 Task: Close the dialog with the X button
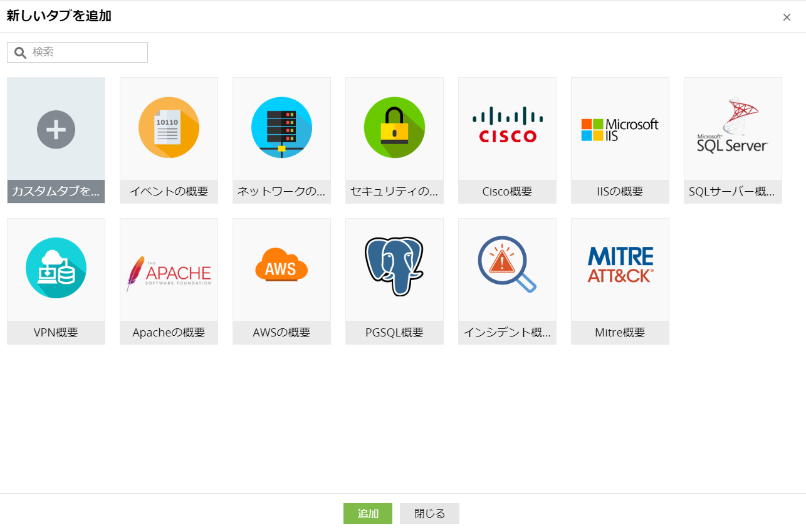click(x=787, y=18)
